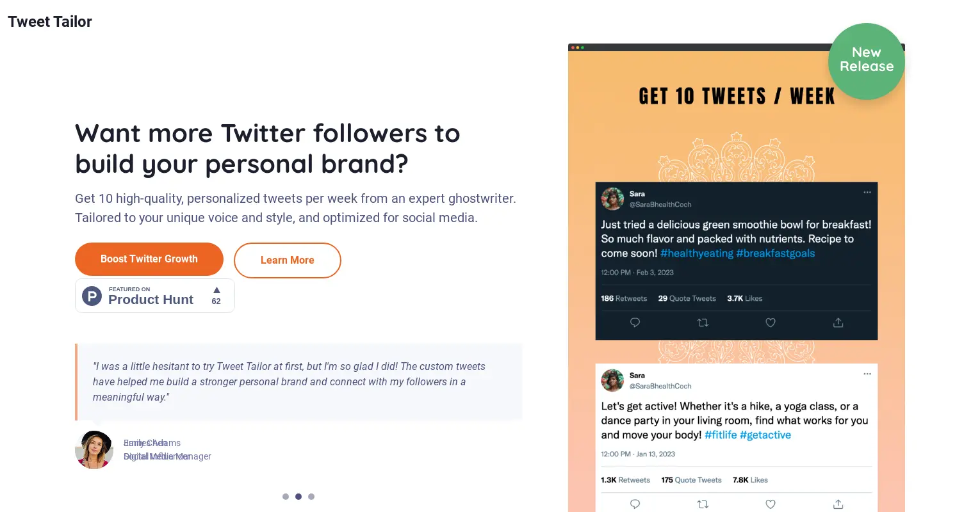The width and height of the screenshot is (980, 512).
Task: Open Sara's profile avatar on the smoothie tweet
Action: click(x=612, y=199)
